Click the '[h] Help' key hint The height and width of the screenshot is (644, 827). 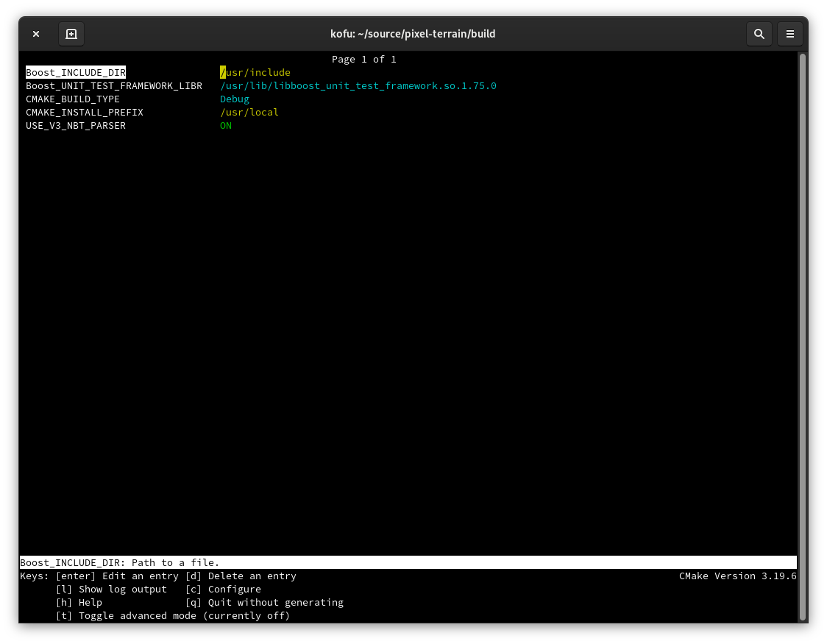point(79,603)
